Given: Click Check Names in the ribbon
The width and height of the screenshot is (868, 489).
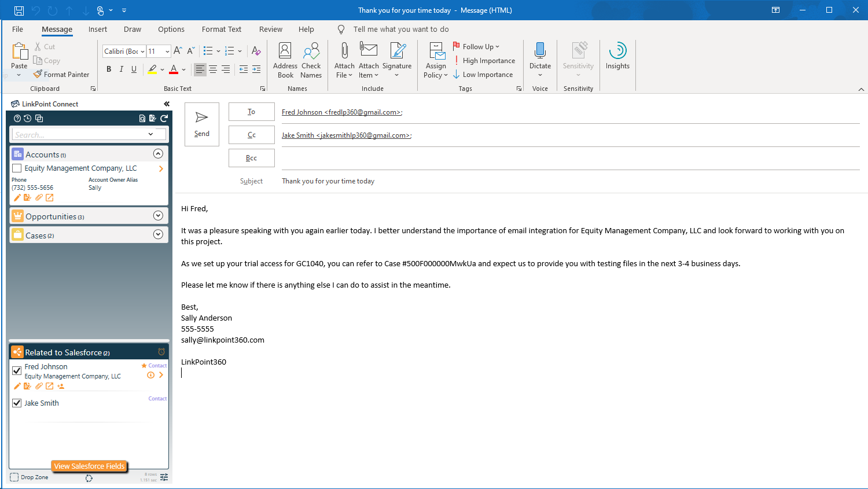Looking at the screenshot, I should pyautogui.click(x=311, y=60).
